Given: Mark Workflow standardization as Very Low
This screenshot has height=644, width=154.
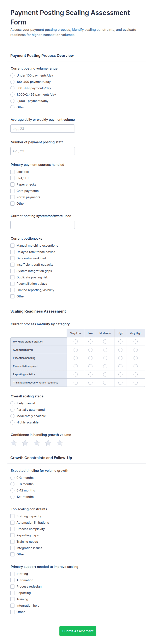Looking at the screenshot, I should [76, 341].
